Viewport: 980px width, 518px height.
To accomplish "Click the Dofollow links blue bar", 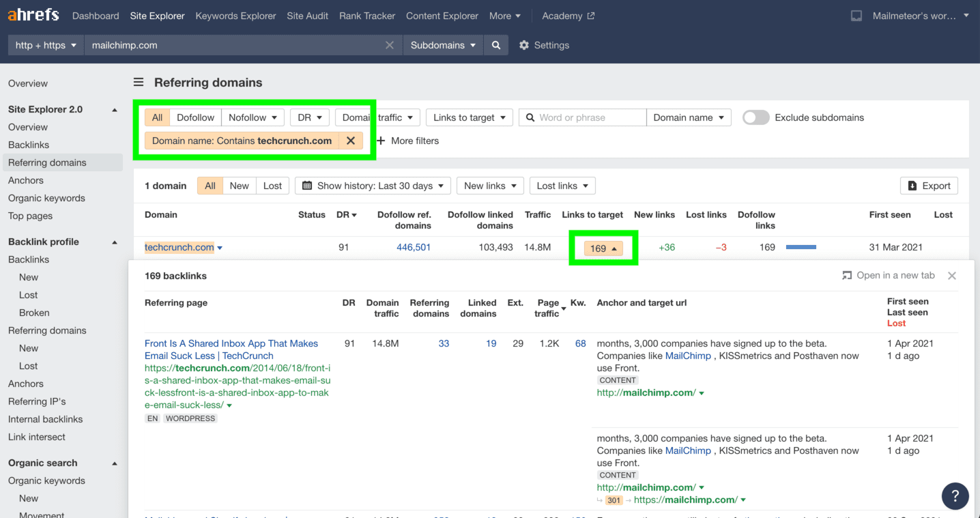I will (x=801, y=247).
